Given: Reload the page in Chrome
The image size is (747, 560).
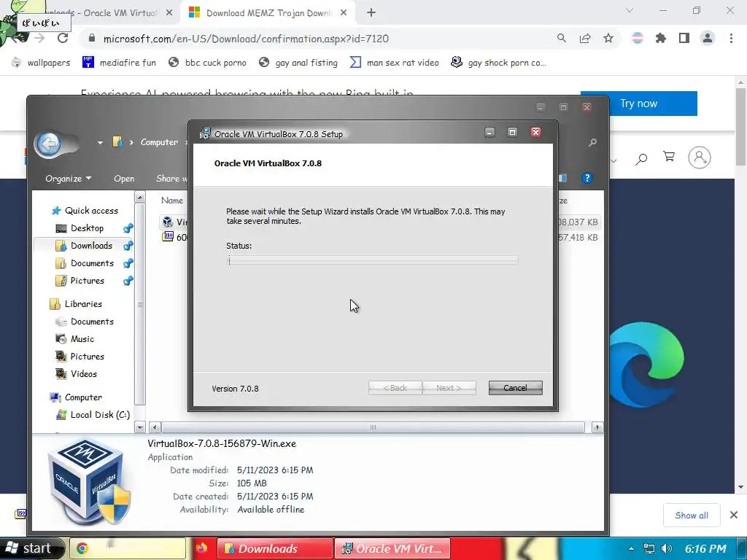Looking at the screenshot, I should pyautogui.click(x=63, y=38).
